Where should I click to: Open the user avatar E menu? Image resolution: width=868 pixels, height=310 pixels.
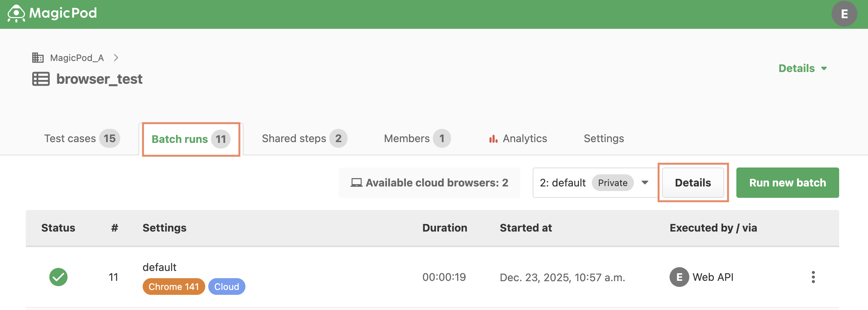click(844, 14)
